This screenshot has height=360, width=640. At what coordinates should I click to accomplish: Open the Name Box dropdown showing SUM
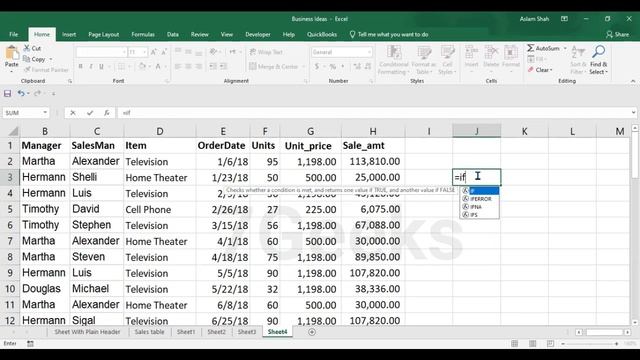pos(45,113)
